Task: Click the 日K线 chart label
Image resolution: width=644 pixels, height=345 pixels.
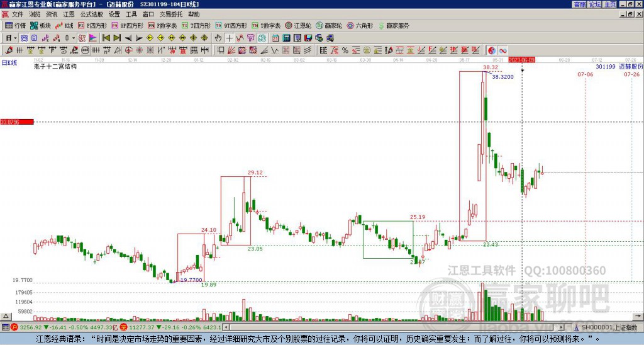Action: point(9,63)
